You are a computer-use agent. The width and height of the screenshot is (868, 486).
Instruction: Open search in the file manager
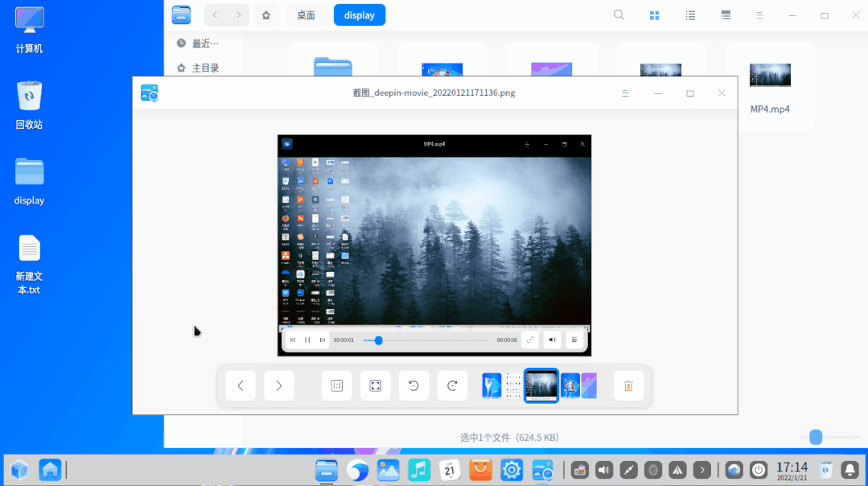619,15
